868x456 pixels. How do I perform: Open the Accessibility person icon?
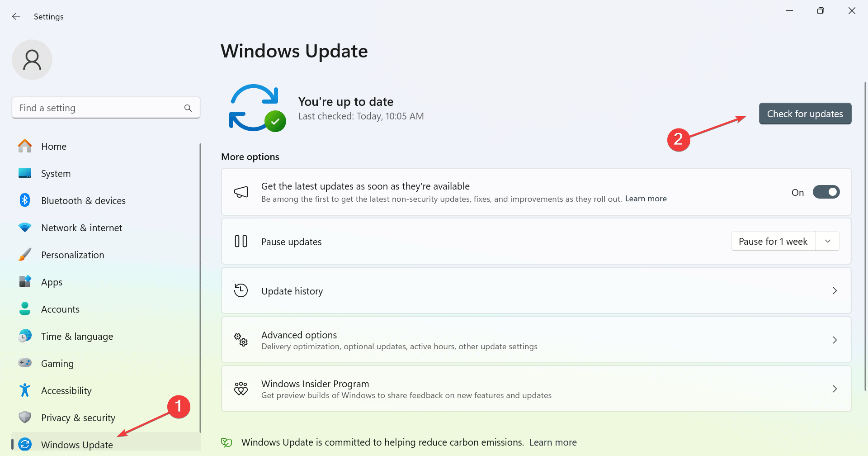pos(25,390)
